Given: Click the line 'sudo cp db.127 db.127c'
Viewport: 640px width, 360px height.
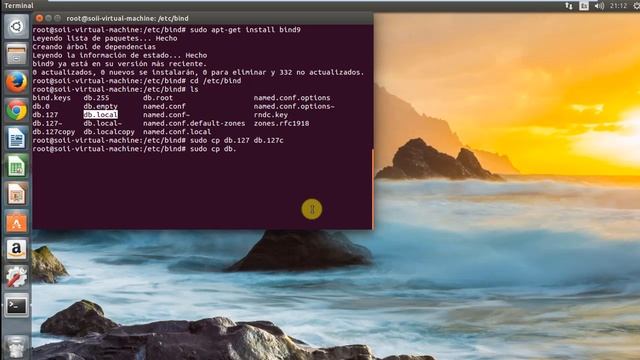Looking at the screenshot, I should pyautogui.click(x=237, y=140).
